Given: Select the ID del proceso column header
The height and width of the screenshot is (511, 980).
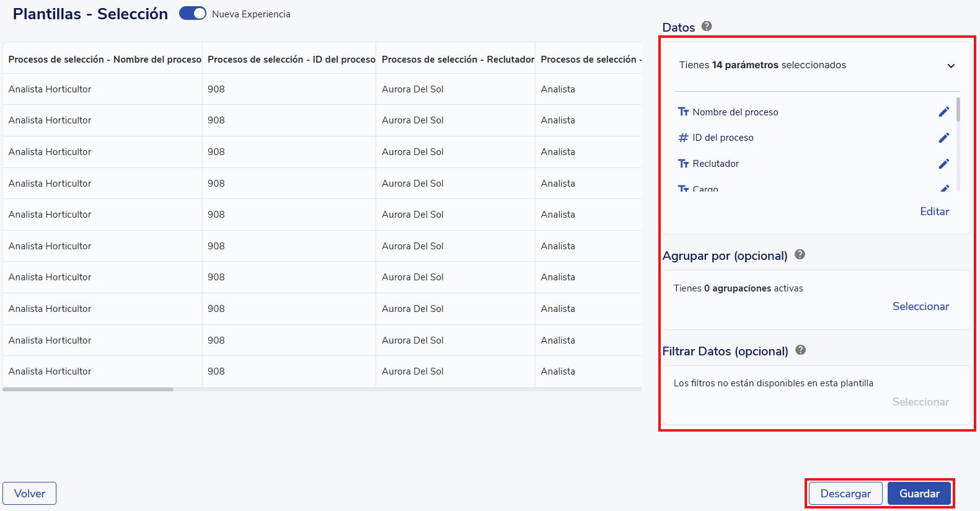Looking at the screenshot, I should pyautogui.click(x=291, y=60).
